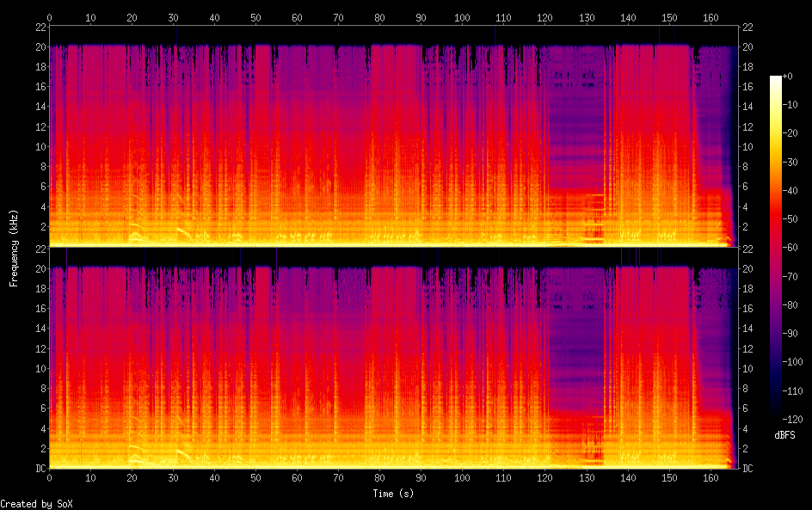Click the white top end of the color bar
Viewport: 812px width, 510px height.
tap(776, 79)
